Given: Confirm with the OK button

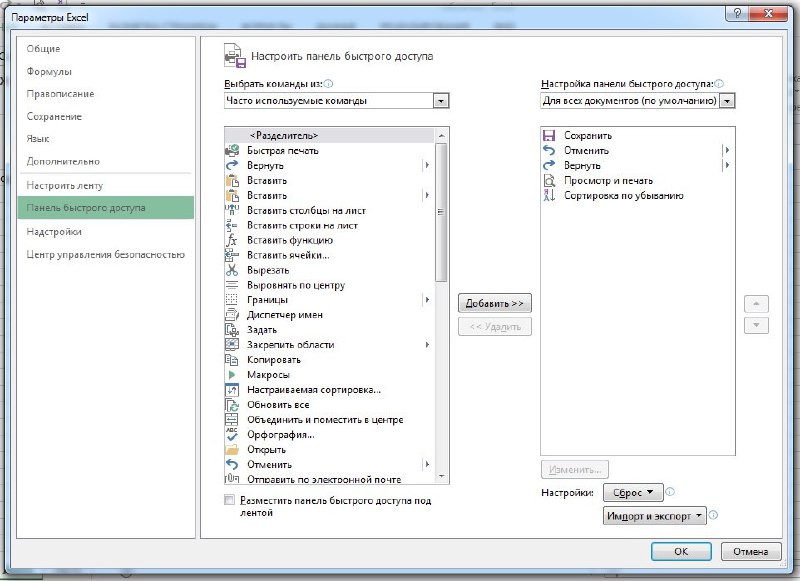Looking at the screenshot, I should (681, 551).
